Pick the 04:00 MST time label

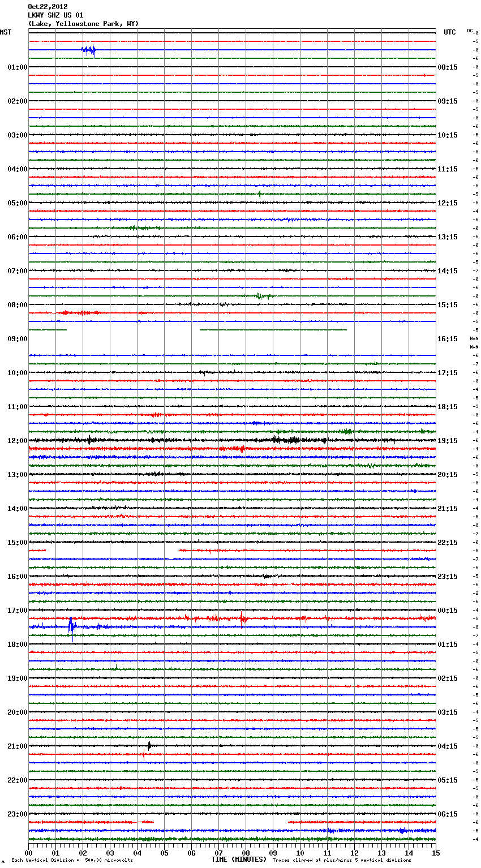tap(18, 169)
